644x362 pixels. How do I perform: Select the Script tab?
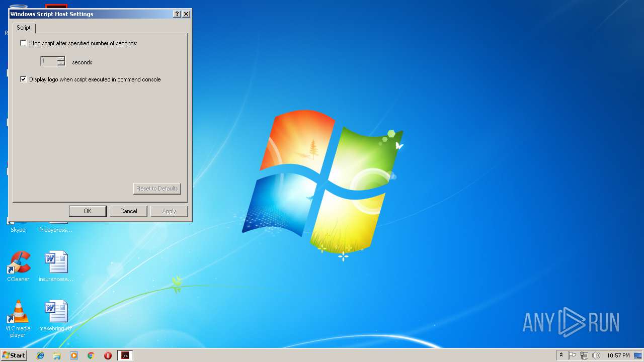coord(24,28)
